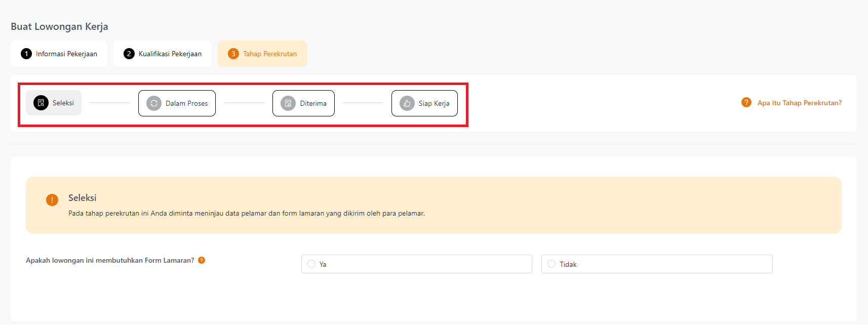Click the Diterima stage document icon
The height and width of the screenshot is (328, 868).
click(288, 103)
